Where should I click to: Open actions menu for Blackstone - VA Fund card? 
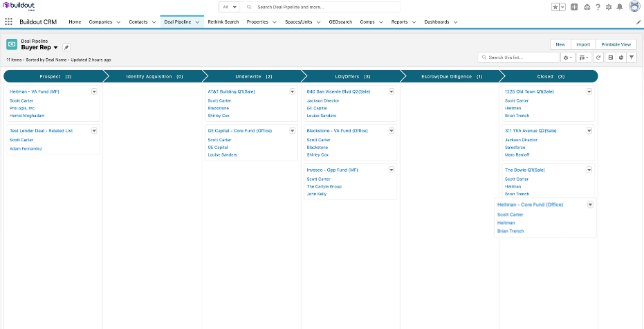tap(392, 130)
